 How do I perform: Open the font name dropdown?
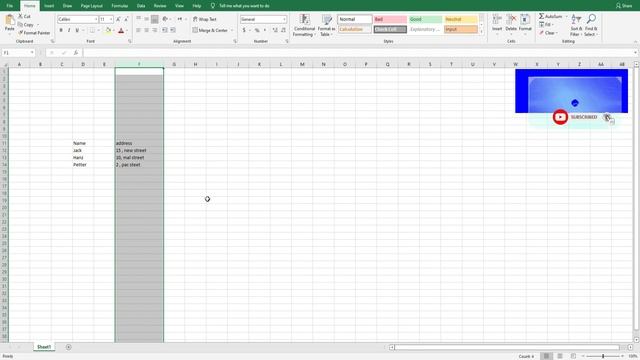(96, 19)
